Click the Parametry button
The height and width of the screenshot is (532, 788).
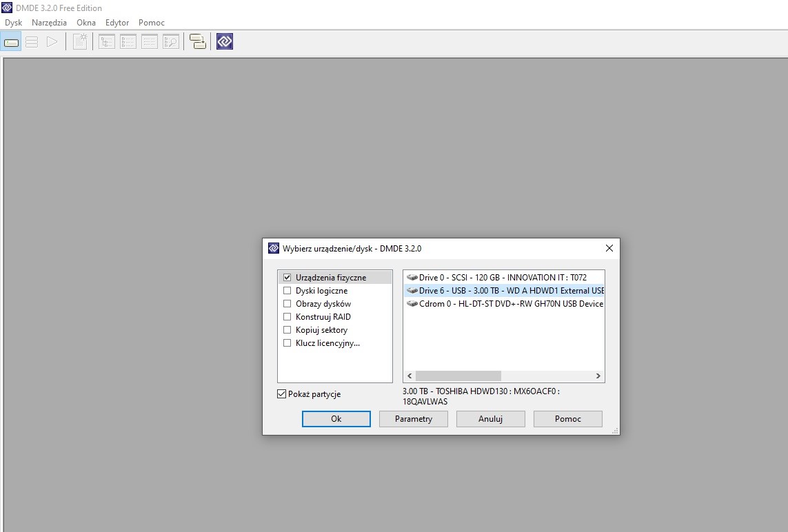[414, 419]
